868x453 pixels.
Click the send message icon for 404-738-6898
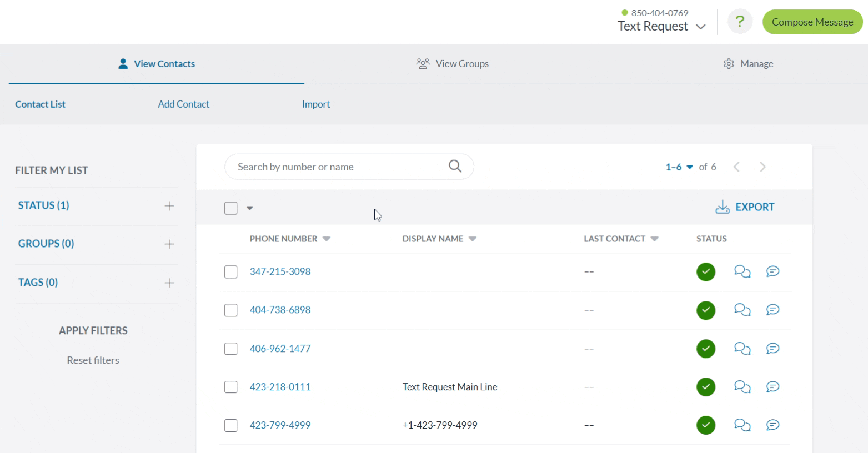(772, 310)
